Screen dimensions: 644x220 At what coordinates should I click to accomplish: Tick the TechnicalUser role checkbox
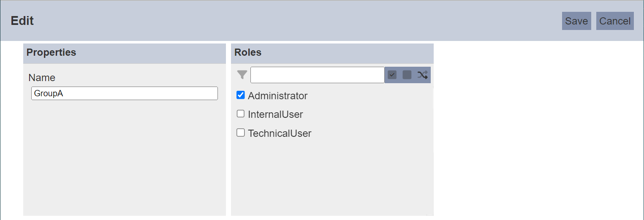tap(241, 133)
